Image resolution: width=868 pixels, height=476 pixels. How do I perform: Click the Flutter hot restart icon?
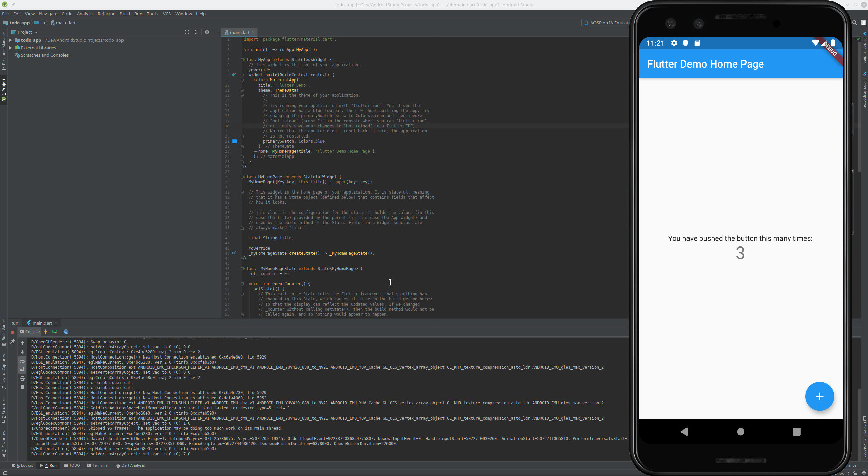pos(54,332)
